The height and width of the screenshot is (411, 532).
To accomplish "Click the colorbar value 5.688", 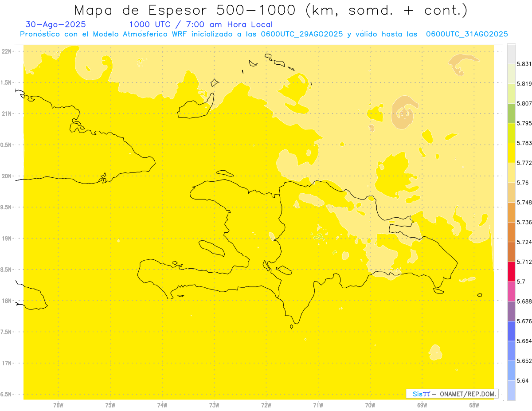I will click(x=524, y=301).
